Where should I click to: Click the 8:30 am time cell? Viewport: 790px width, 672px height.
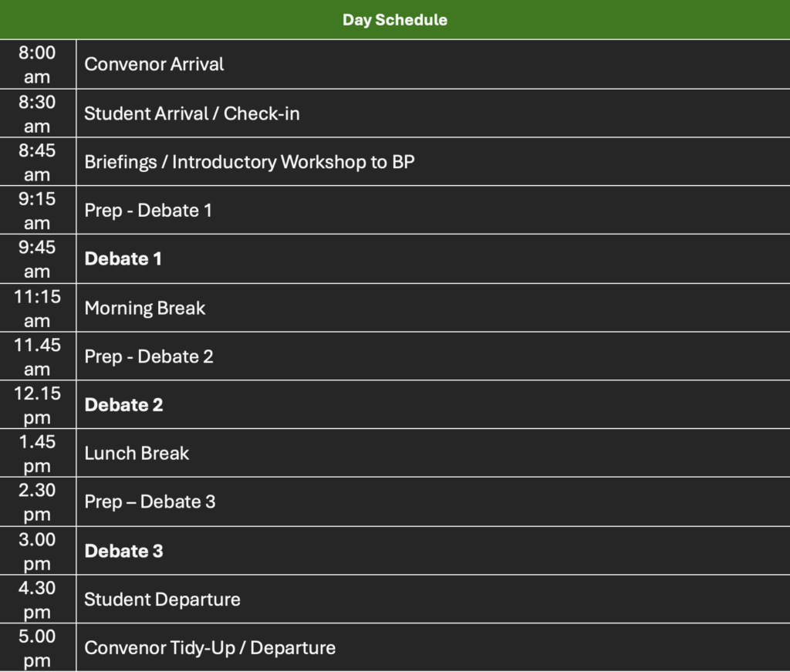(x=37, y=114)
